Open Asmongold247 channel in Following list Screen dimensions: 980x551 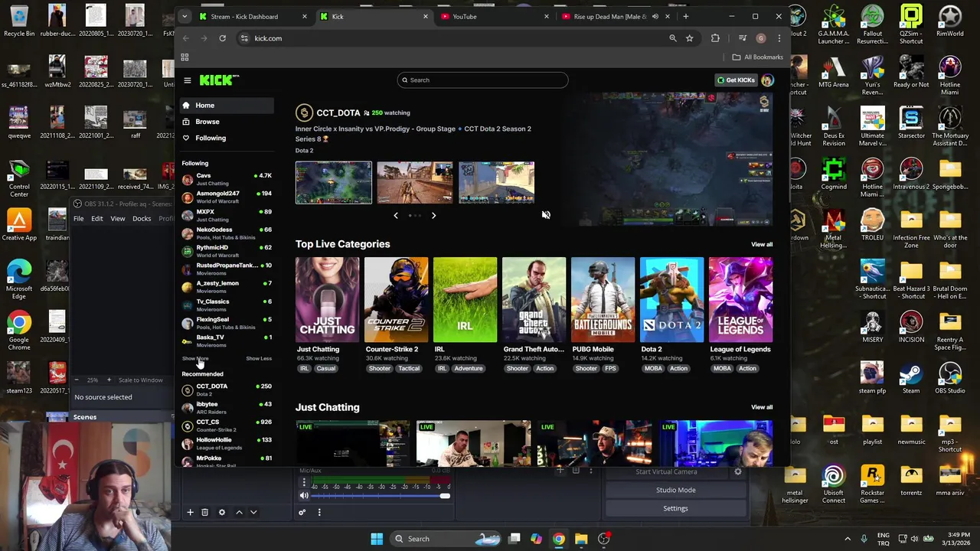[x=227, y=197]
